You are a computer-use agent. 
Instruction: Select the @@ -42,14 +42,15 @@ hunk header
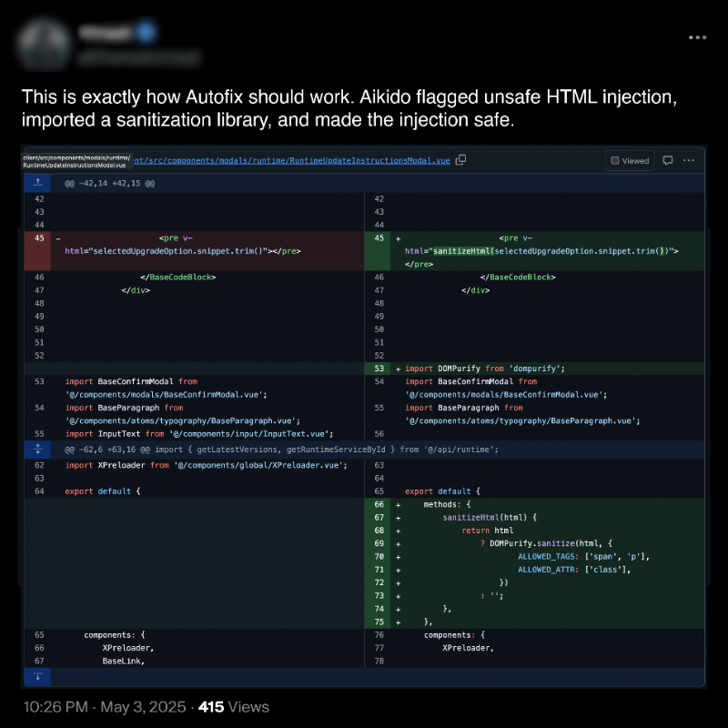click(109, 184)
